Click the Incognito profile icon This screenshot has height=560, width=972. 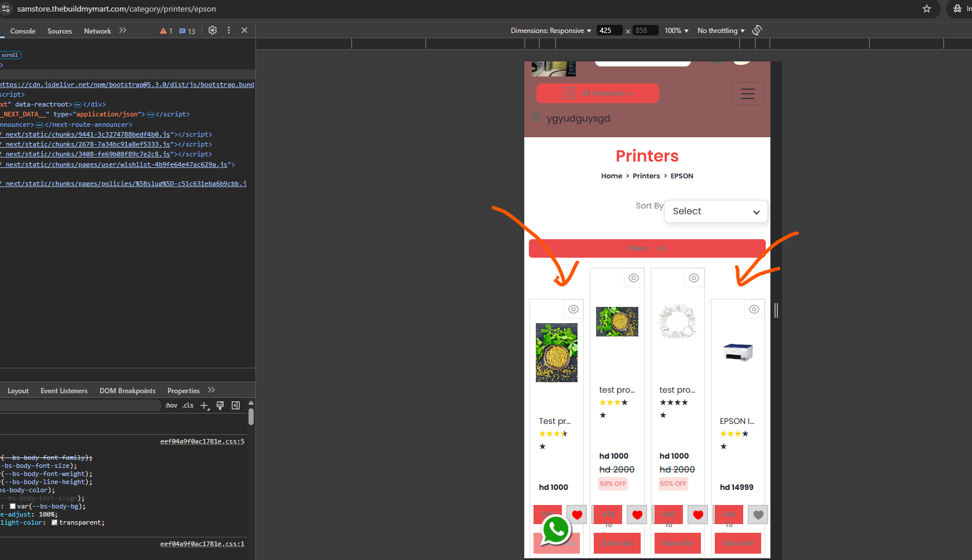[958, 9]
